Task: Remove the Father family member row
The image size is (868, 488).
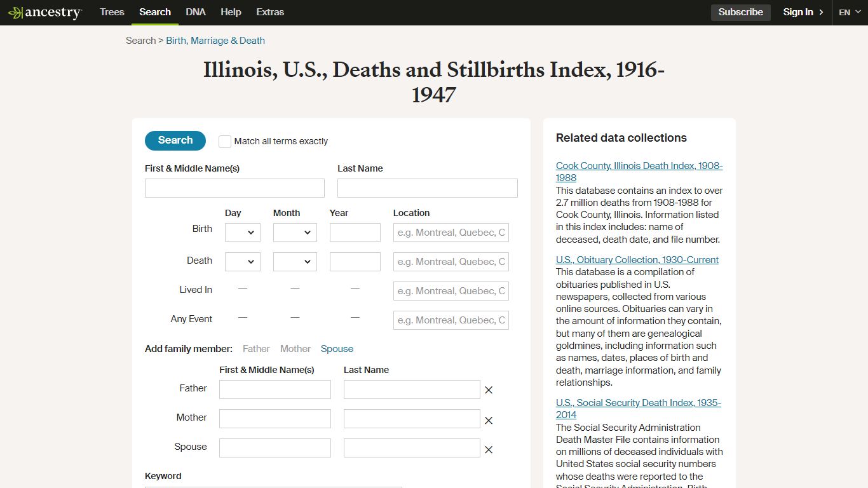Action: 489,390
